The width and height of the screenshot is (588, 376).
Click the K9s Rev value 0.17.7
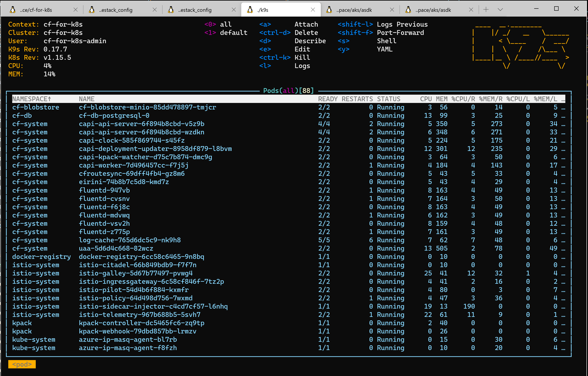[55, 49]
